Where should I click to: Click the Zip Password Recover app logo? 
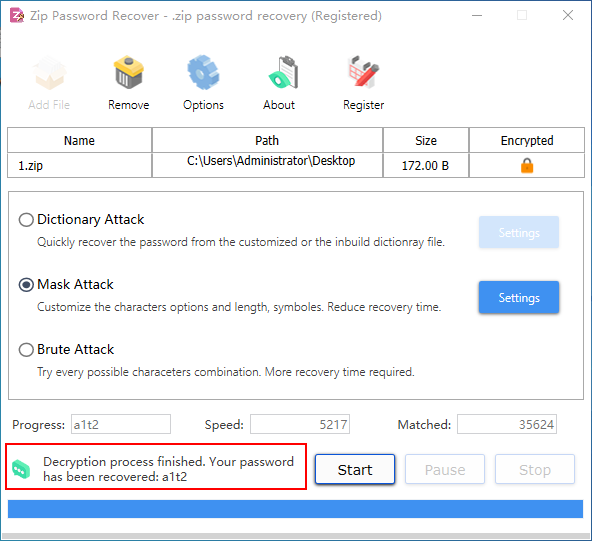coord(17,15)
